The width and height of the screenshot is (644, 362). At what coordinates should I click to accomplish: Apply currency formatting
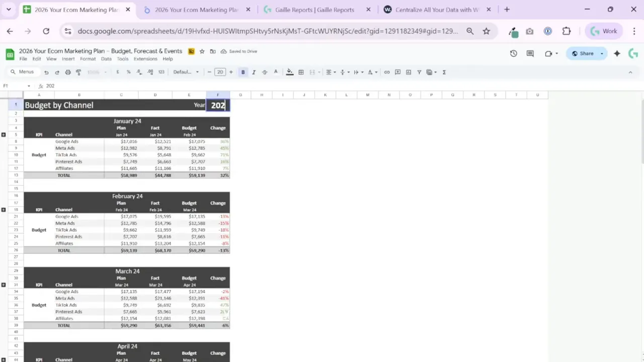pos(117,72)
